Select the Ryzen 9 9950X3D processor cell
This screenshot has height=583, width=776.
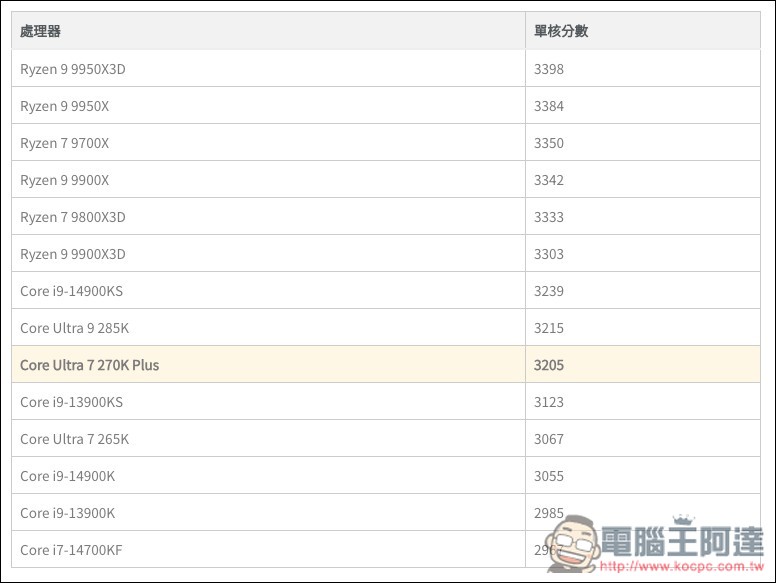73,69
